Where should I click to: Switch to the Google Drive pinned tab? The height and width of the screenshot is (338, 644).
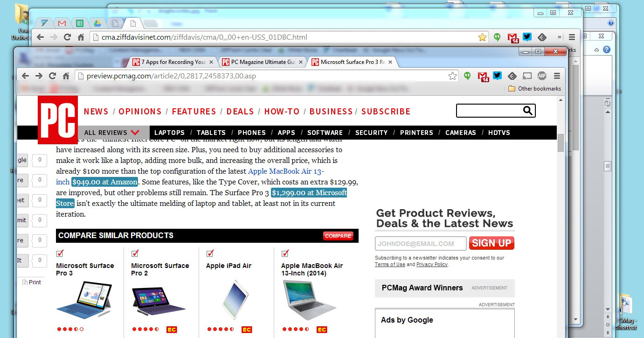pos(98,23)
